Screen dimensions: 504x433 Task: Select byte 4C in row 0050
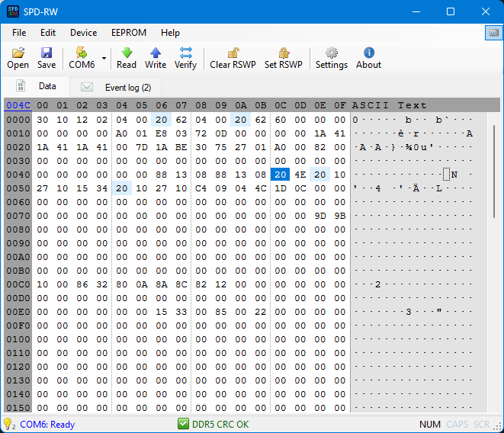[261, 188]
